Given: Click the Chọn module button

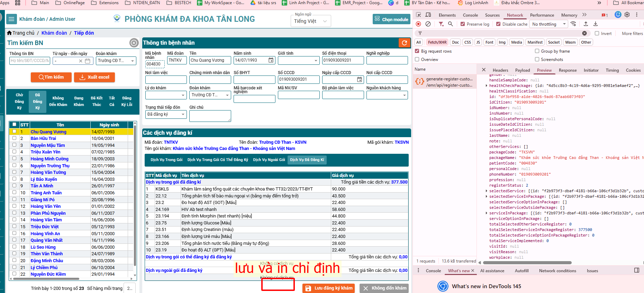Looking at the screenshot, I should pos(391,19).
